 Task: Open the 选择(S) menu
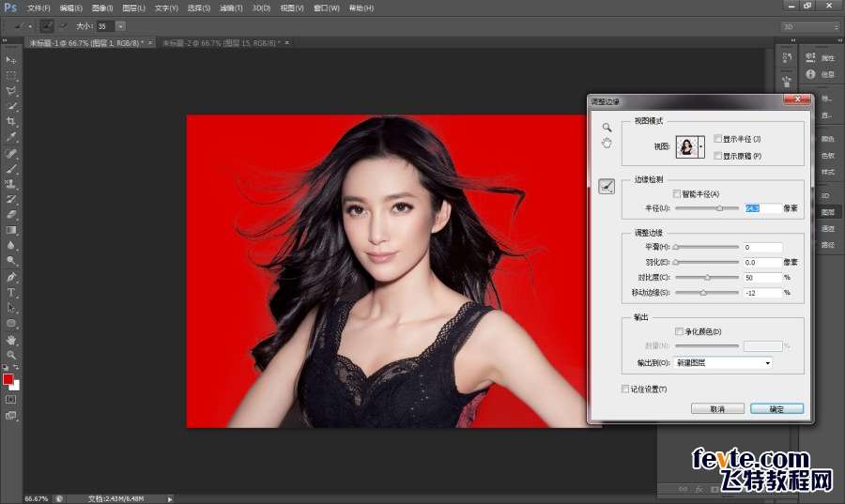(x=198, y=8)
